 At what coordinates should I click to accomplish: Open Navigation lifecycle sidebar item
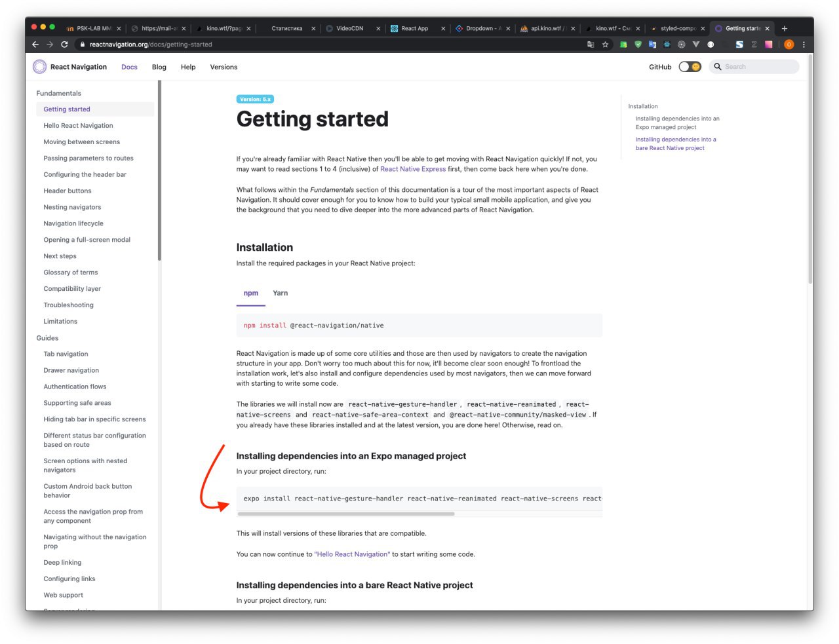click(x=73, y=223)
